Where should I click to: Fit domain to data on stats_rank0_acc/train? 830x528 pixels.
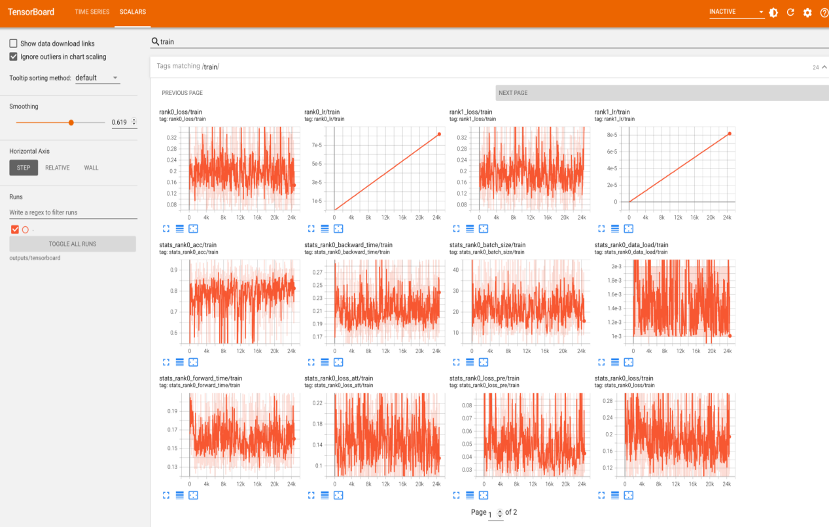click(x=193, y=362)
